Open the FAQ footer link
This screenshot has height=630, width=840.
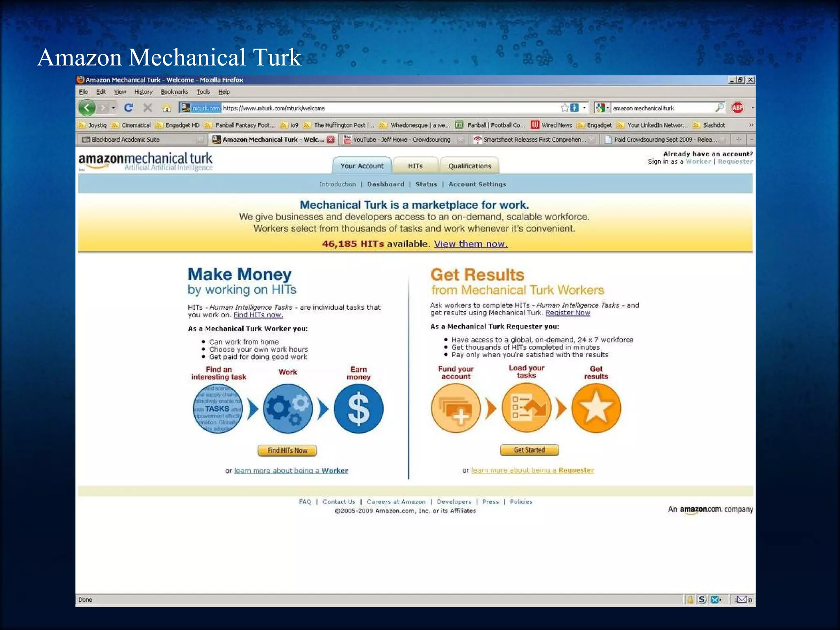pos(305,502)
